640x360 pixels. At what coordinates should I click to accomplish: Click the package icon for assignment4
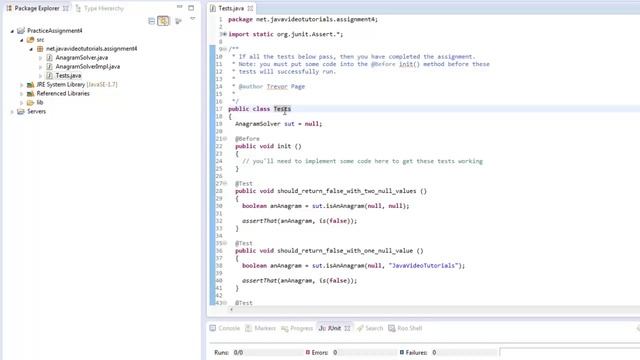point(40,49)
